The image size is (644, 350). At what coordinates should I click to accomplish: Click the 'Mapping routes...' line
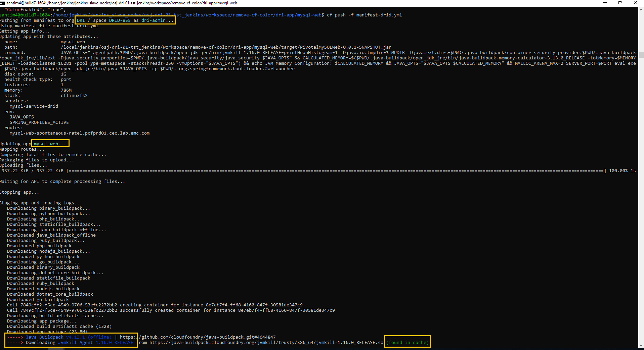(x=22, y=149)
